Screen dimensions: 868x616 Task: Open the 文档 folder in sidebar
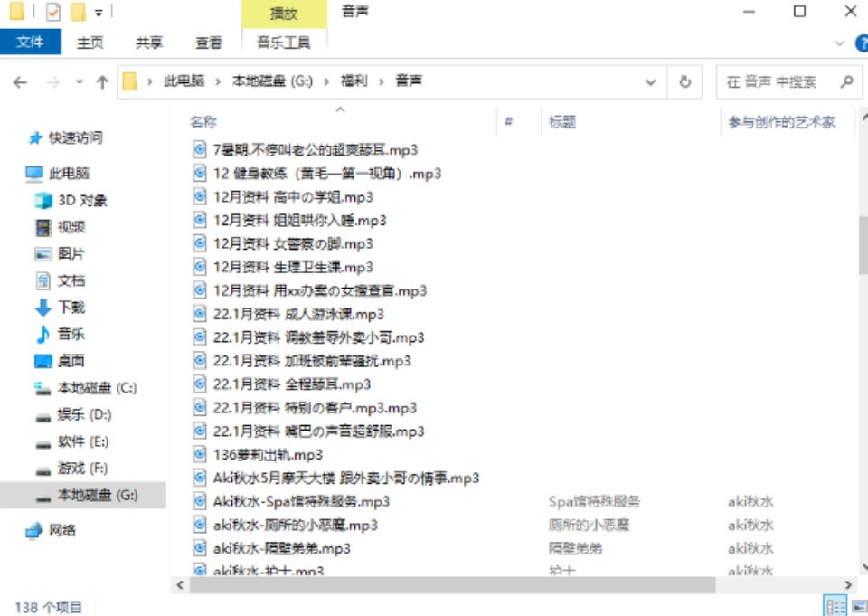(x=60, y=280)
